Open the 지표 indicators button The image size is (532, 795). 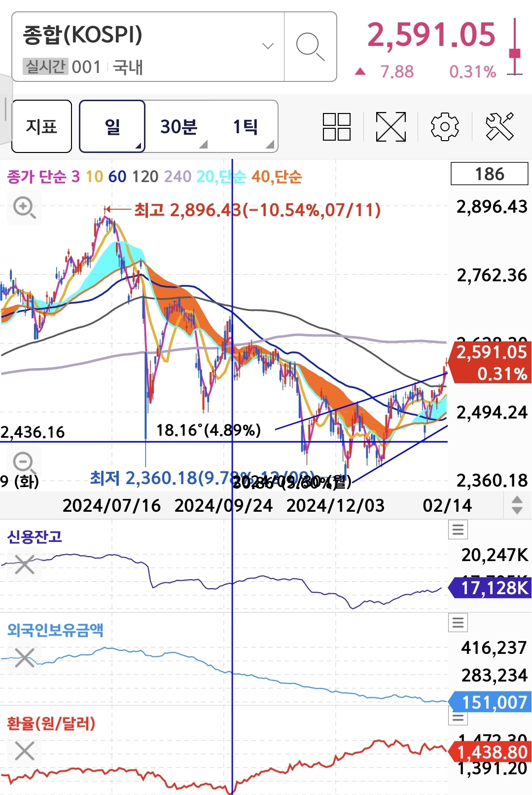(42, 126)
